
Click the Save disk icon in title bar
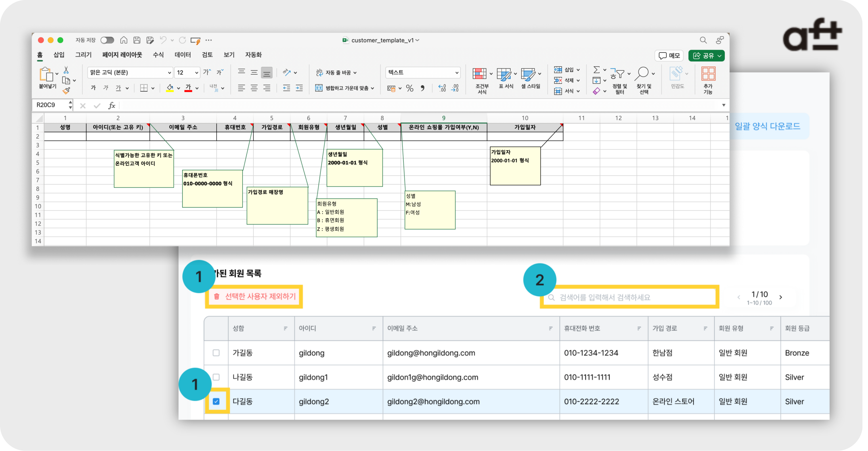pos(137,40)
